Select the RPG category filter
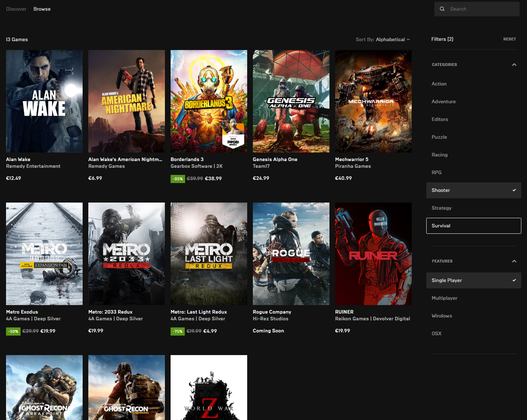 click(474, 172)
